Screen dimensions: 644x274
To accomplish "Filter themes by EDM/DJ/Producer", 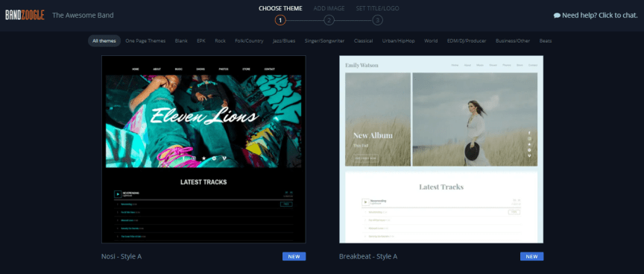I will coord(467,41).
